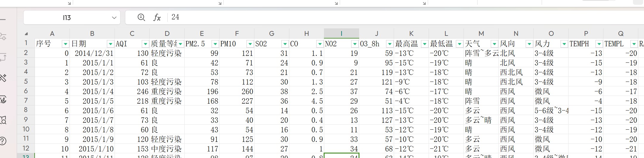This screenshot has height=158, width=644.
Task: Click date cell 2015/1/4
Action: tap(92, 91)
